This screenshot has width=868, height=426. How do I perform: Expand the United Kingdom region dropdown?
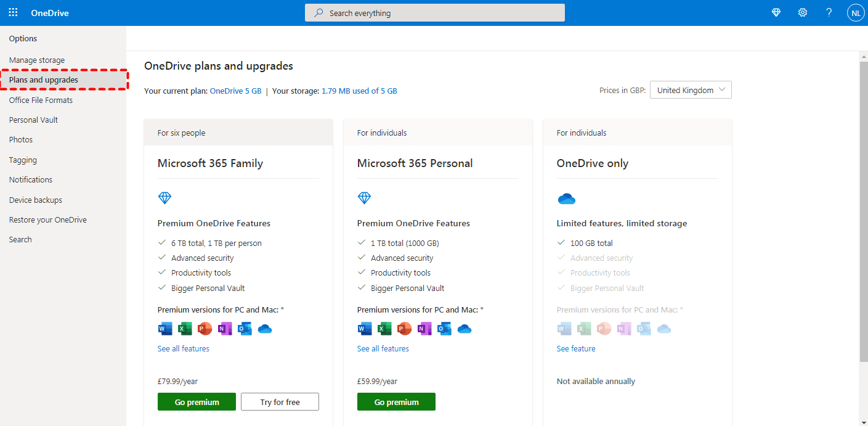tap(691, 90)
